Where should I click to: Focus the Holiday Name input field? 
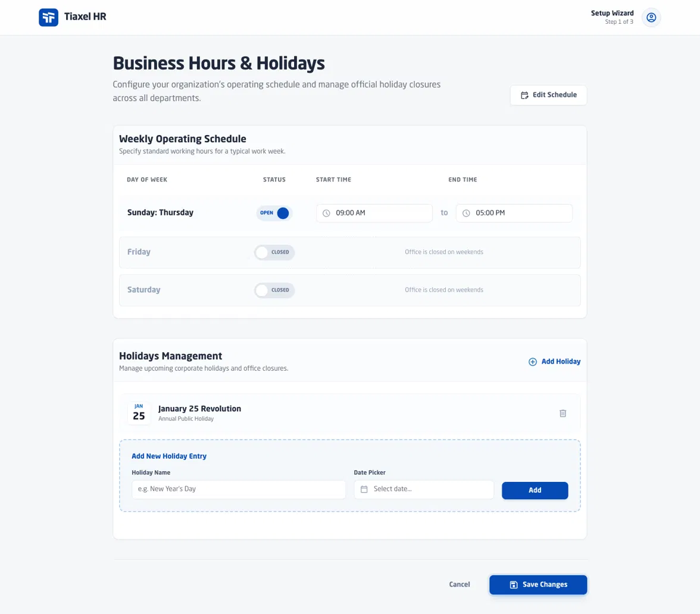tap(238, 489)
